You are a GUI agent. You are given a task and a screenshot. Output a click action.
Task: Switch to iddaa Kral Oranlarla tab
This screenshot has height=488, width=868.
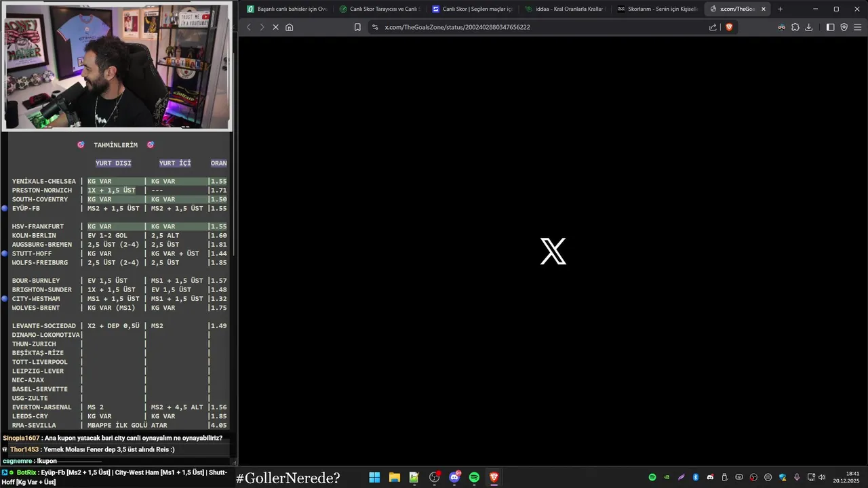tap(565, 9)
